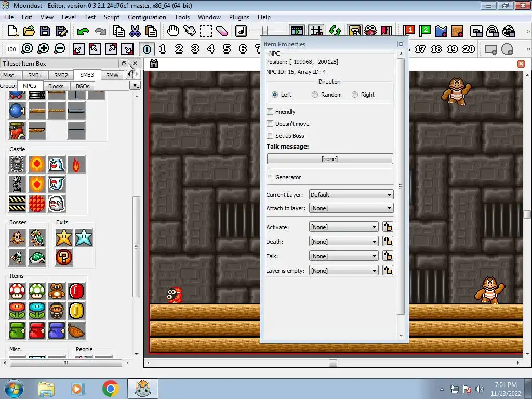Click the Talk message [none] button
This screenshot has width=532, height=399.
point(330,159)
